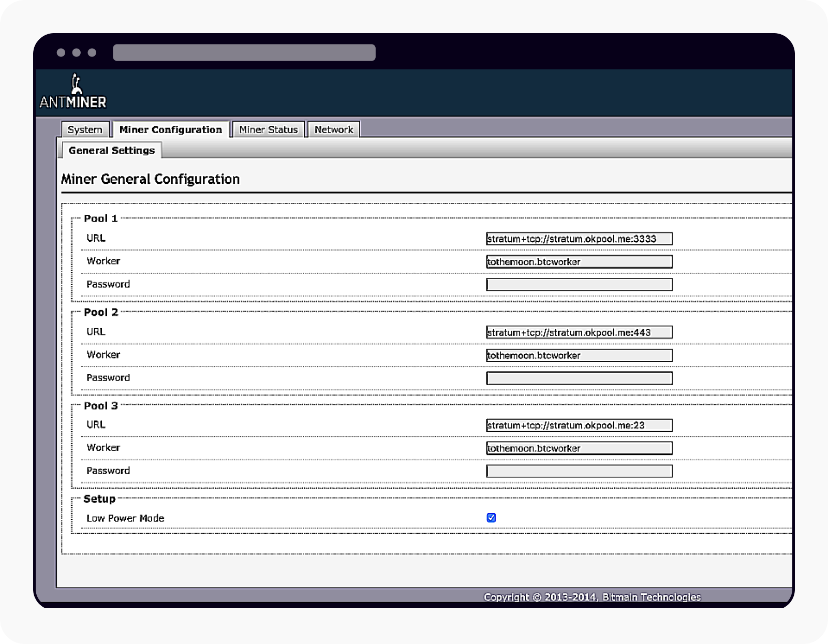Open the System tab

[85, 129]
